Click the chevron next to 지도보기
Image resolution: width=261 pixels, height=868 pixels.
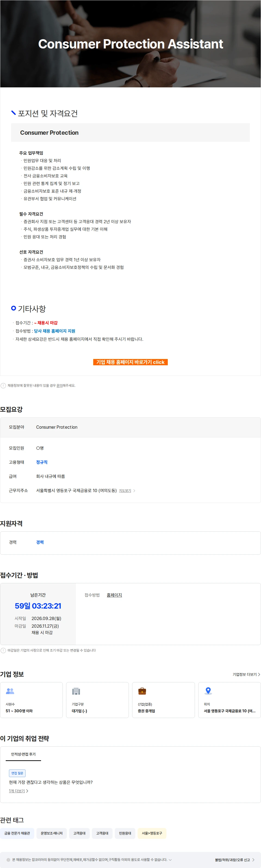coord(134,490)
